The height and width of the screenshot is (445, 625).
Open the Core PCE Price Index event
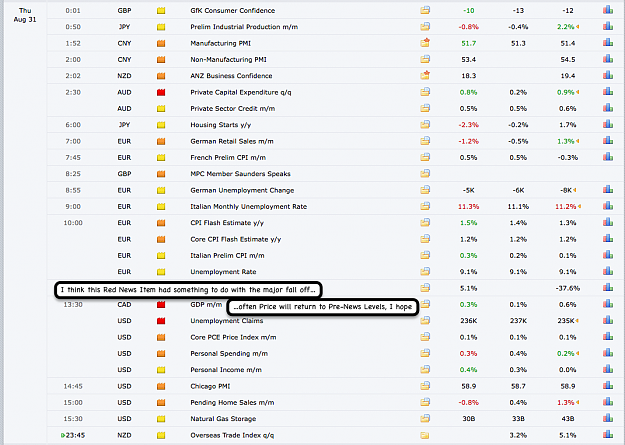(233, 337)
